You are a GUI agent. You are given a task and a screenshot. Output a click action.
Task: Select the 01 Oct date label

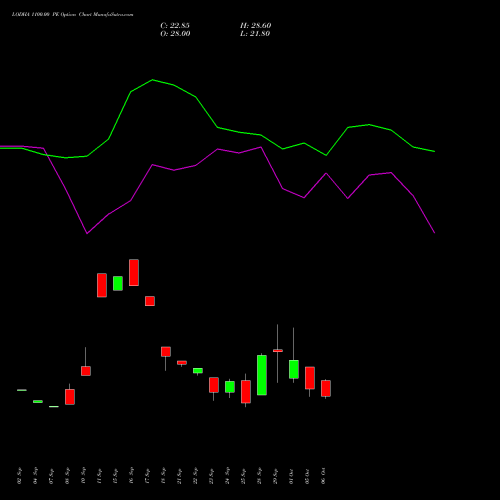click(291, 476)
